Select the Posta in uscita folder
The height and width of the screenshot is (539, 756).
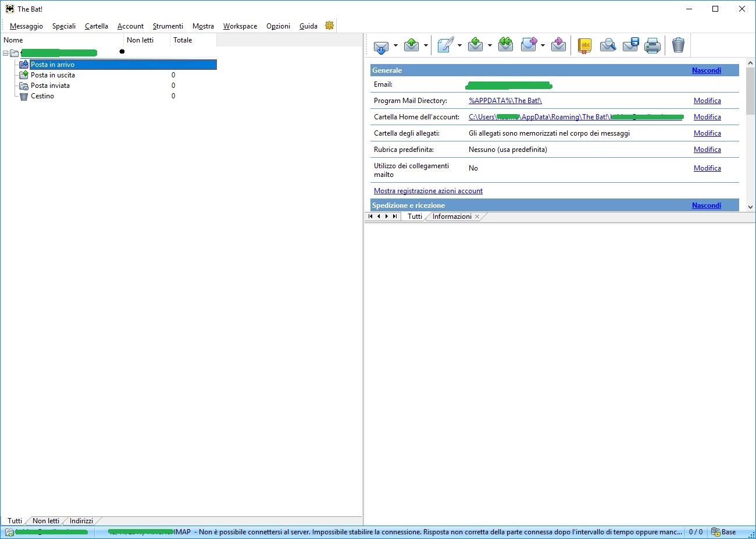53,75
